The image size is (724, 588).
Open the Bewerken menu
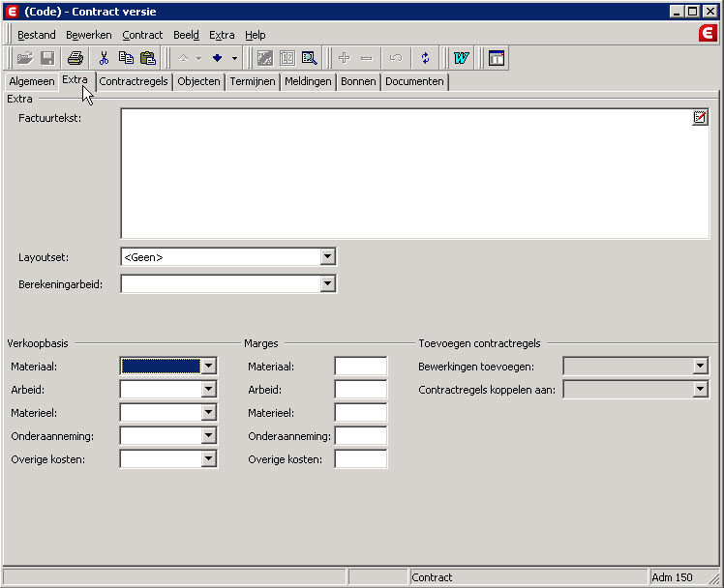[x=89, y=35]
